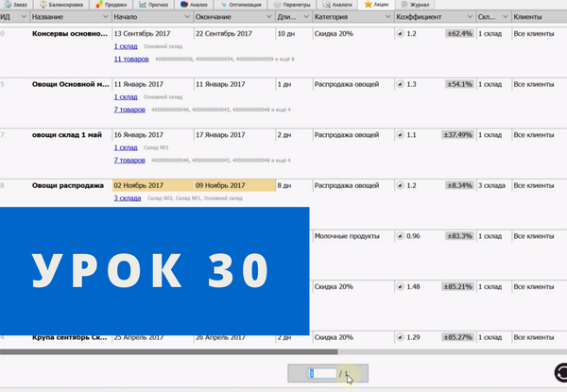Open the Окончание column filter dropdown
This screenshot has width=567, height=392.
point(269,17)
